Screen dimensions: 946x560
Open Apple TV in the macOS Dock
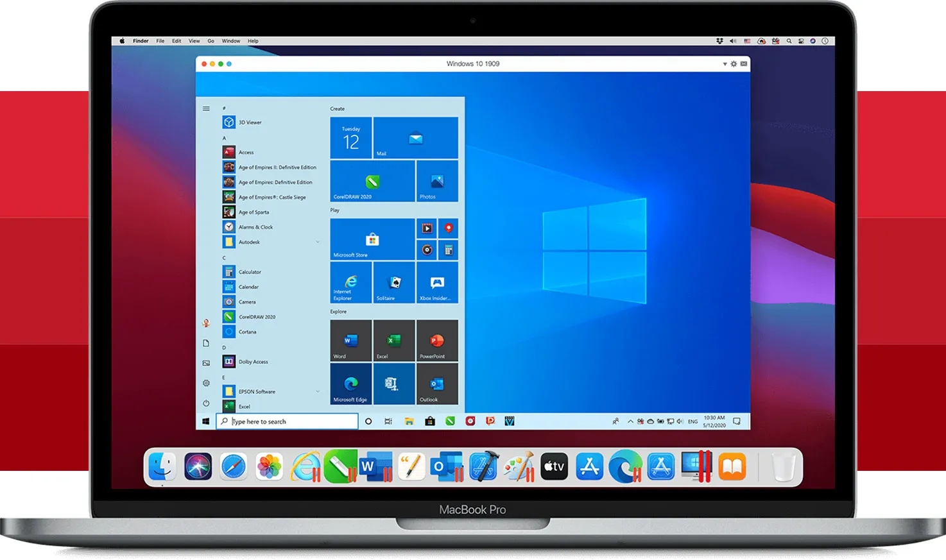554,466
